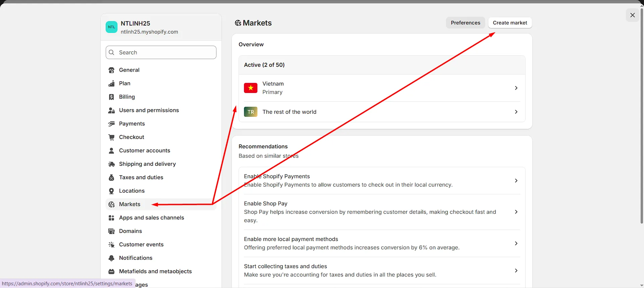
Task: Go to Users and permissions settings
Action: click(x=149, y=110)
